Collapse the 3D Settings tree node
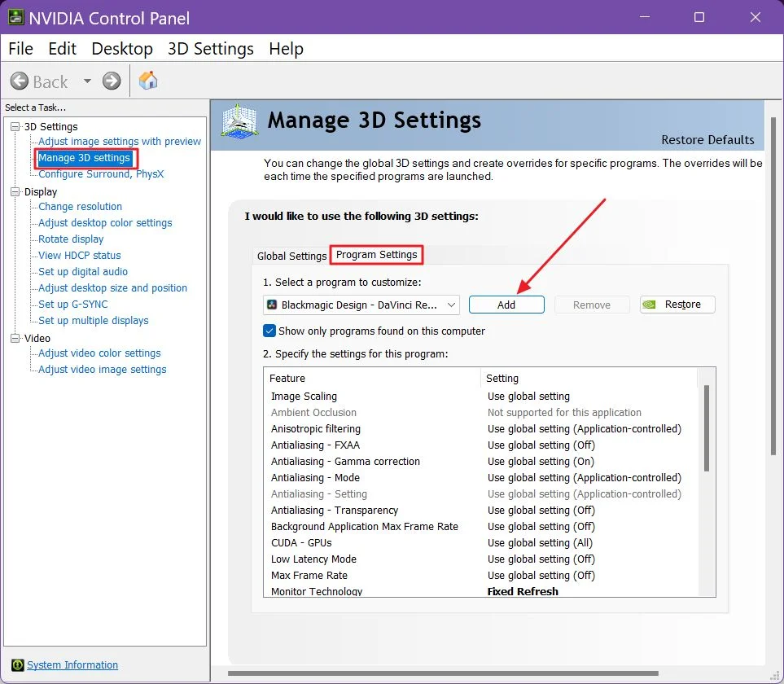784x684 pixels. coord(15,126)
